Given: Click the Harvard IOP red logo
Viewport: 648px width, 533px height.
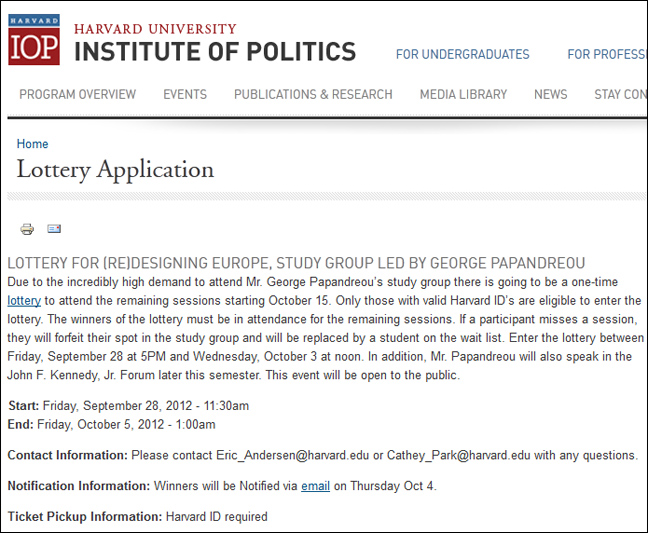Looking at the screenshot, I should (34, 40).
